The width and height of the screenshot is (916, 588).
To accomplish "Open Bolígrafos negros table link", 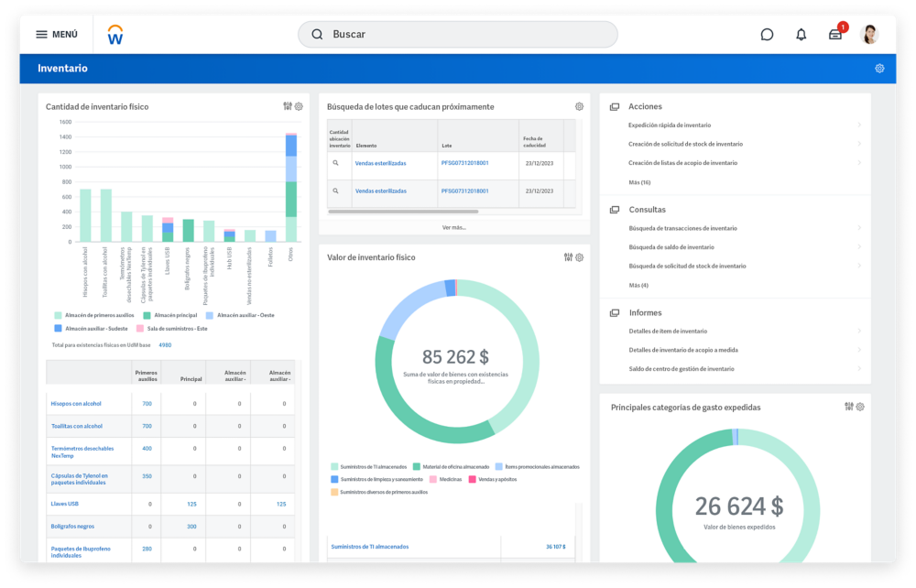I will point(72,526).
